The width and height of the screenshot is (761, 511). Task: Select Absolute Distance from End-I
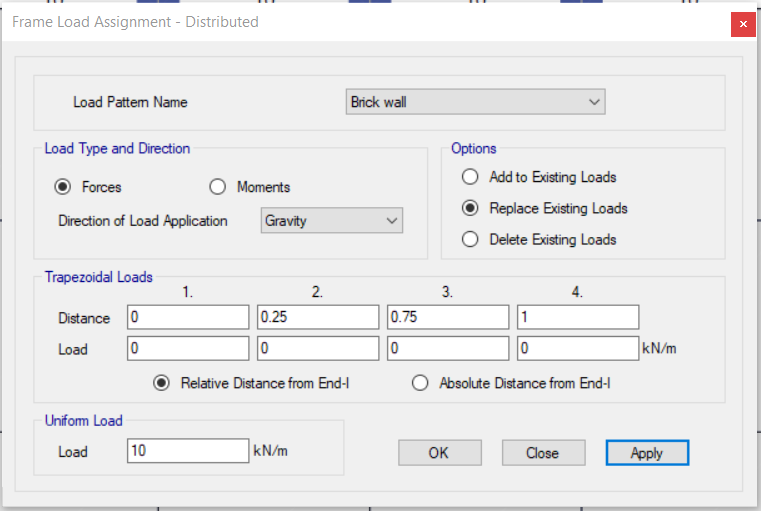[x=420, y=383]
